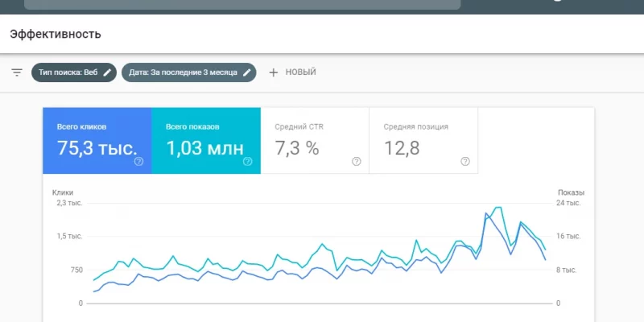Click the search field in top bar
The width and height of the screenshot is (644, 322).
[x=242, y=5]
